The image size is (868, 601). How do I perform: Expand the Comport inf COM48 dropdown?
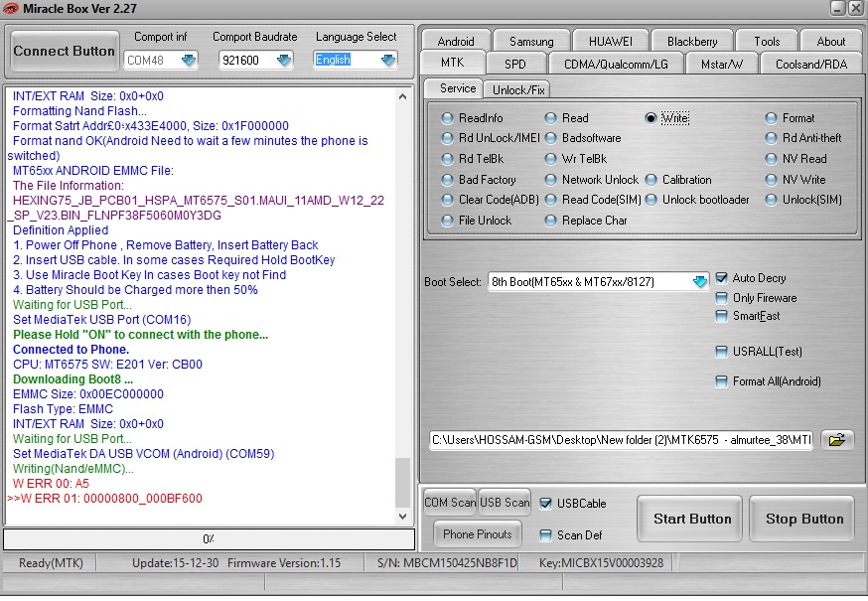[189, 60]
